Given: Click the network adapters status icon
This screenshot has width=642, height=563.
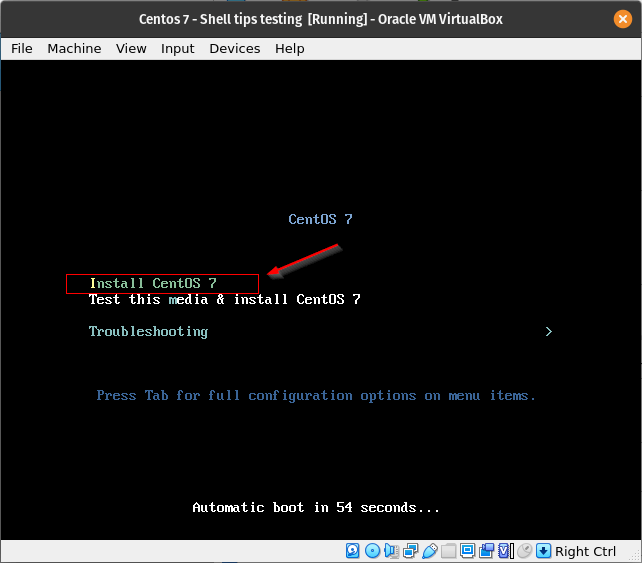Looking at the screenshot, I should [x=410, y=551].
